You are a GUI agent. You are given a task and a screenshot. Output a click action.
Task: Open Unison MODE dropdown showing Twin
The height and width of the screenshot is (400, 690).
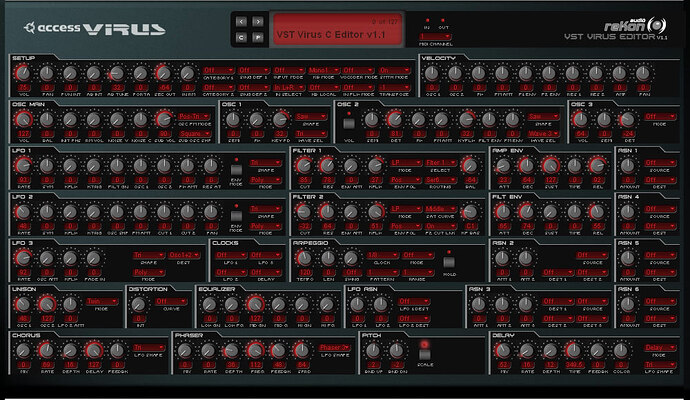pos(102,301)
